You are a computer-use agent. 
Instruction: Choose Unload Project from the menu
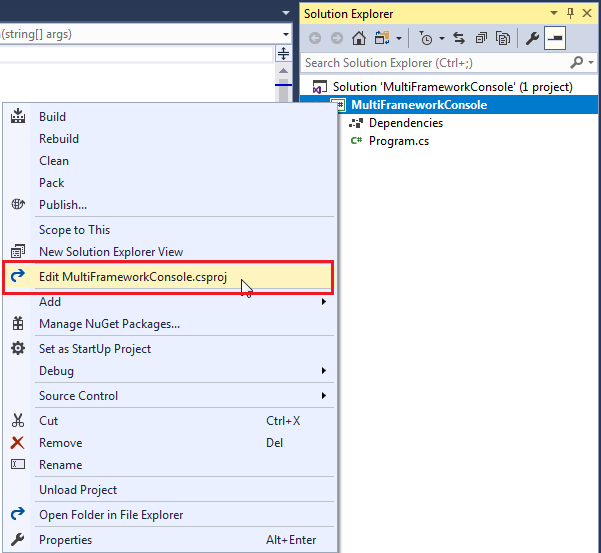pos(78,490)
